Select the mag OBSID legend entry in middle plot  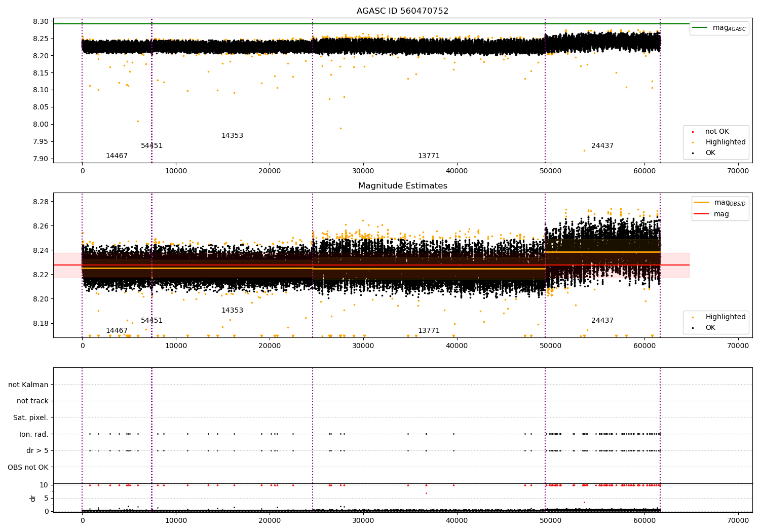[720, 203]
